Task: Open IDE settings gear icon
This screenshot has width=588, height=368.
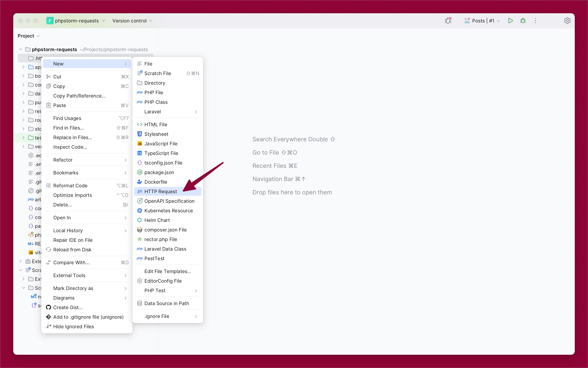Action: point(567,21)
